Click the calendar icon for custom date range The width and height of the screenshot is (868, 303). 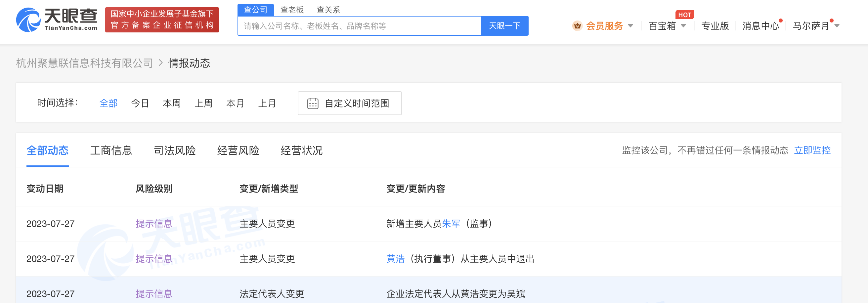pos(312,104)
